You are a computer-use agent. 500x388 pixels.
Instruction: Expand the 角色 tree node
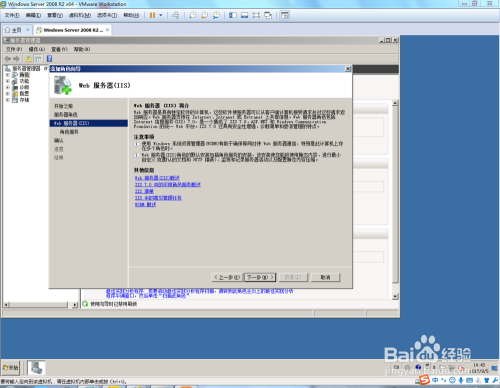click(x=7, y=75)
